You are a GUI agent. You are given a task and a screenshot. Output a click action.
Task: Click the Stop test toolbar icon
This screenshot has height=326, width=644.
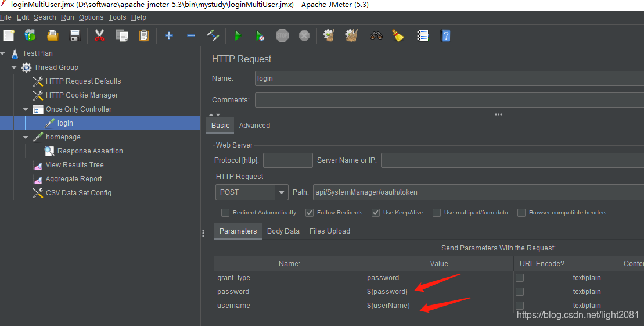click(282, 35)
